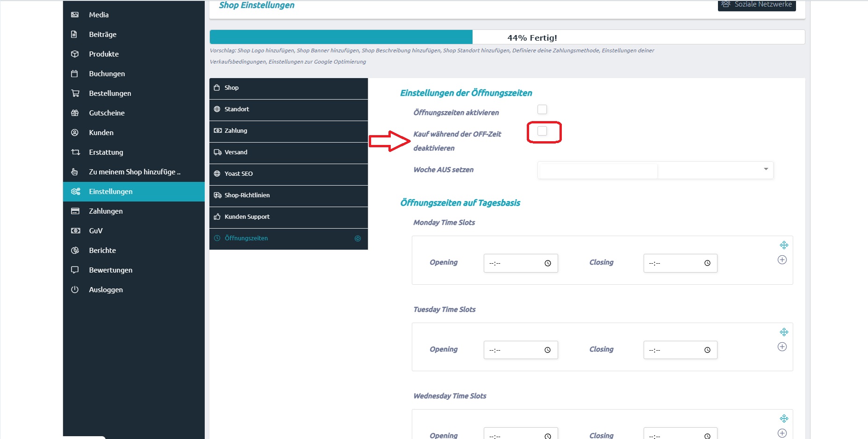Open the Yoast SEO settings tab
Image resolution: width=868 pixels, height=439 pixels.
(288, 174)
